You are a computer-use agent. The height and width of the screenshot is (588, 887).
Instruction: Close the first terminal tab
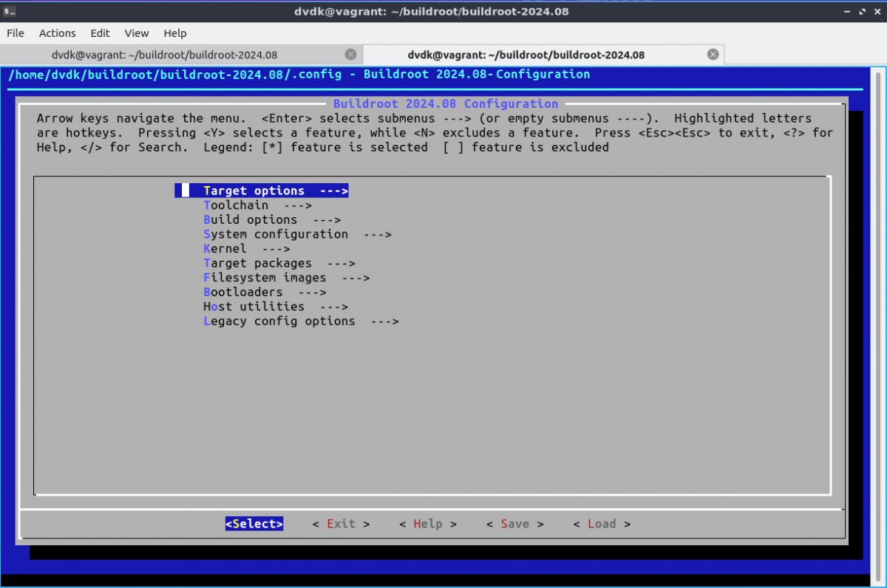coord(350,55)
